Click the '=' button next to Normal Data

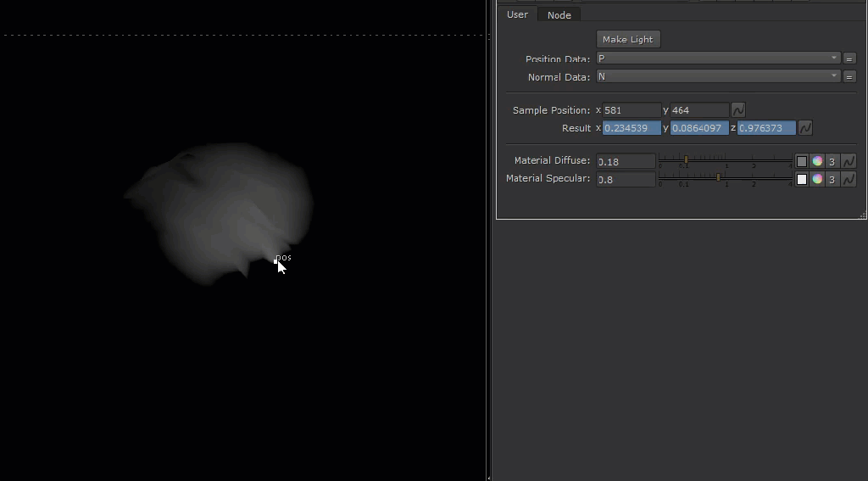849,76
